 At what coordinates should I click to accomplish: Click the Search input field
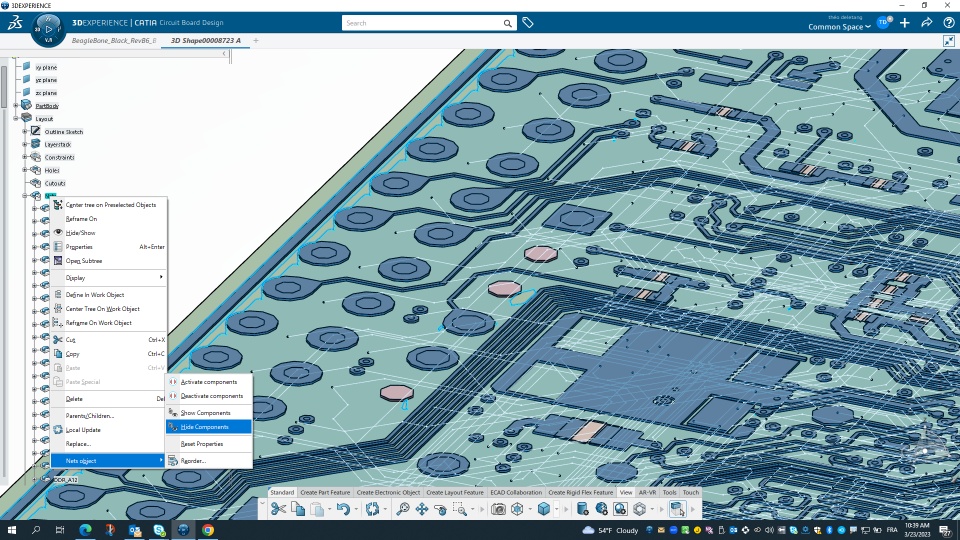[422, 23]
